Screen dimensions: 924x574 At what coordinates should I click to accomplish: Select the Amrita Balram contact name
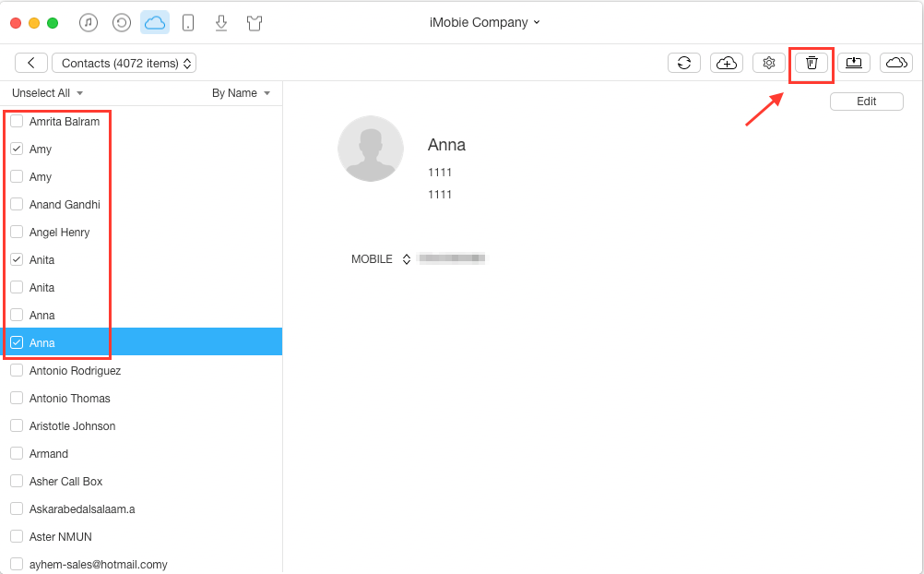pyautogui.click(x=65, y=122)
